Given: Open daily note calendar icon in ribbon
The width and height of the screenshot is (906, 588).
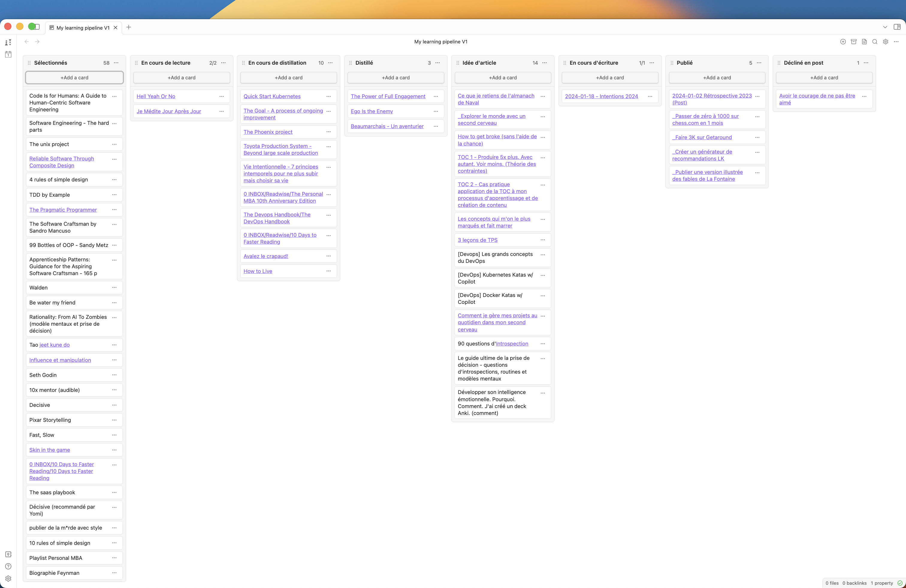Looking at the screenshot, I should coord(8,54).
